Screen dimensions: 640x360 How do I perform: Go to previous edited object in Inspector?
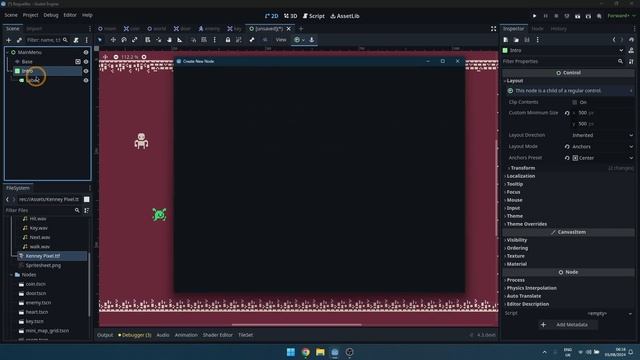click(614, 40)
